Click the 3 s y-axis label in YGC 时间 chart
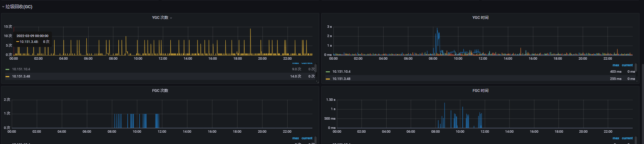This screenshot has height=144, width=644. (x=329, y=27)
